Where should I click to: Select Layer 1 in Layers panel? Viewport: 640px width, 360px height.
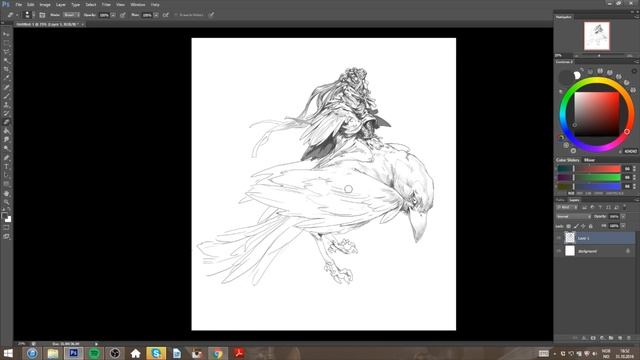[x=596, y=238]
